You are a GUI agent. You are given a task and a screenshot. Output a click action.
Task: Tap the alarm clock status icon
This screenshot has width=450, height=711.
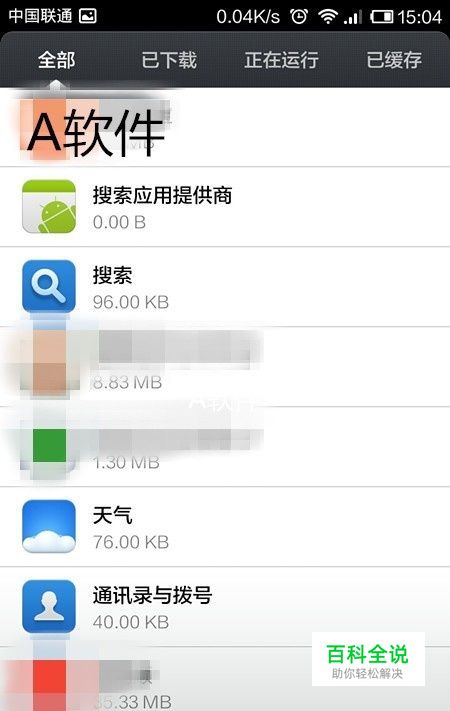click(299, 17)
